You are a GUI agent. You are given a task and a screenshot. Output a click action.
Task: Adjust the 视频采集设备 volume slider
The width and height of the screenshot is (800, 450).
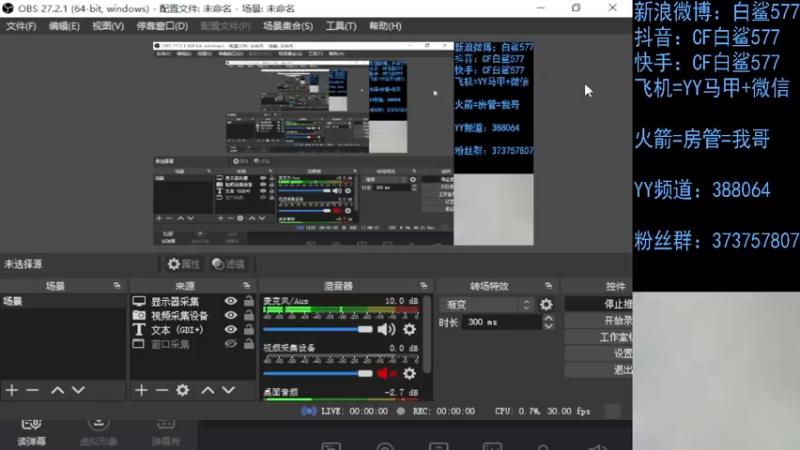[318, 373]
